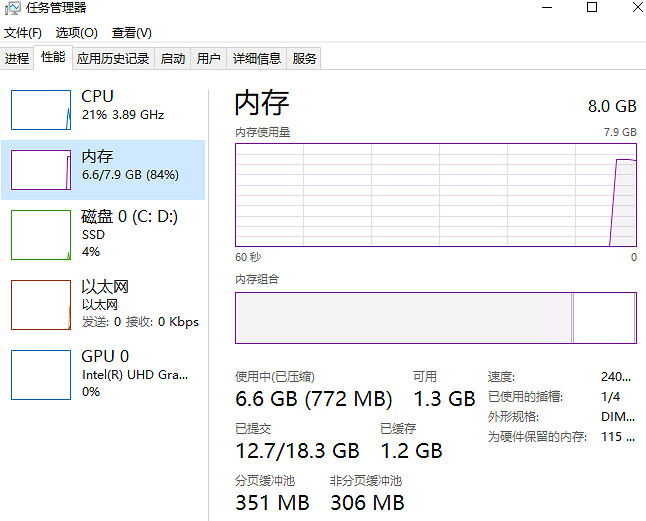Screen dimensions: 646x521
Task: Open the 服务 tab
Action: click(304, 59)
